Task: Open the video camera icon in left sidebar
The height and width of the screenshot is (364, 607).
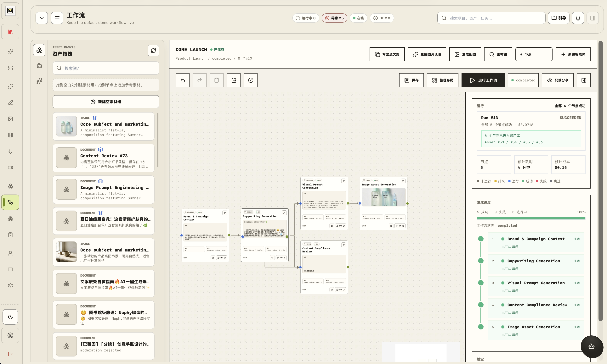Action: (10, 168)
